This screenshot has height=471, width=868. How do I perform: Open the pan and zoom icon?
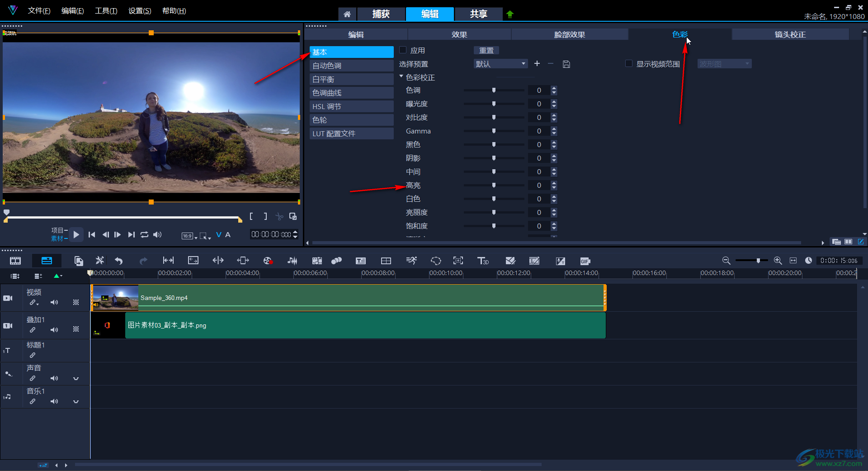point(458,261)
